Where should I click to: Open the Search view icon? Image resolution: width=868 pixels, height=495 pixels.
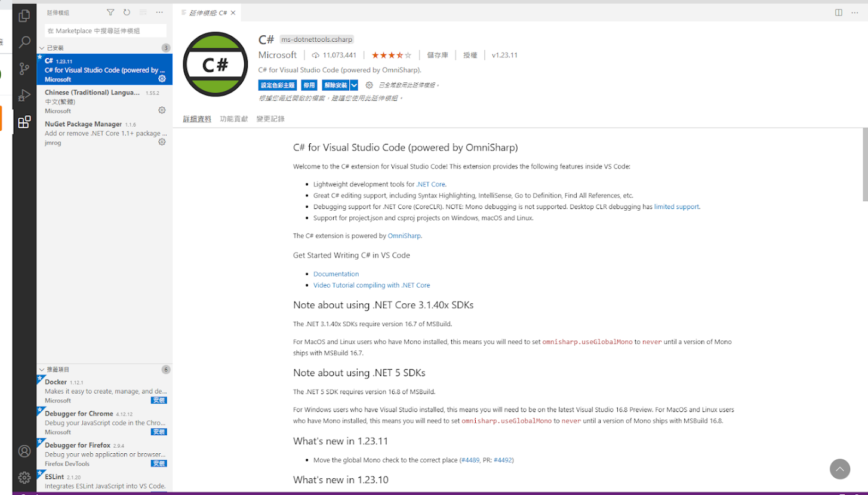click(24, 42)
